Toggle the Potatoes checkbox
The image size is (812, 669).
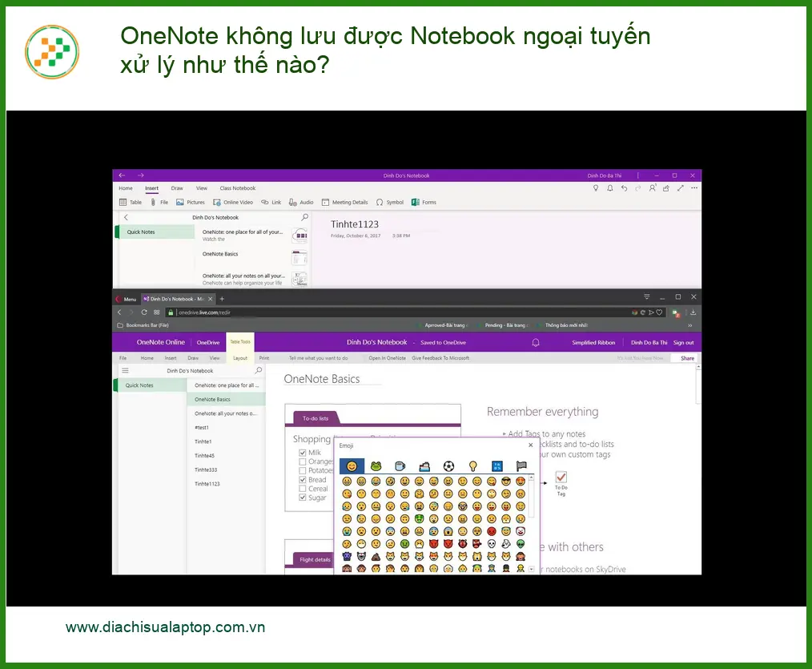click(303, 470)
